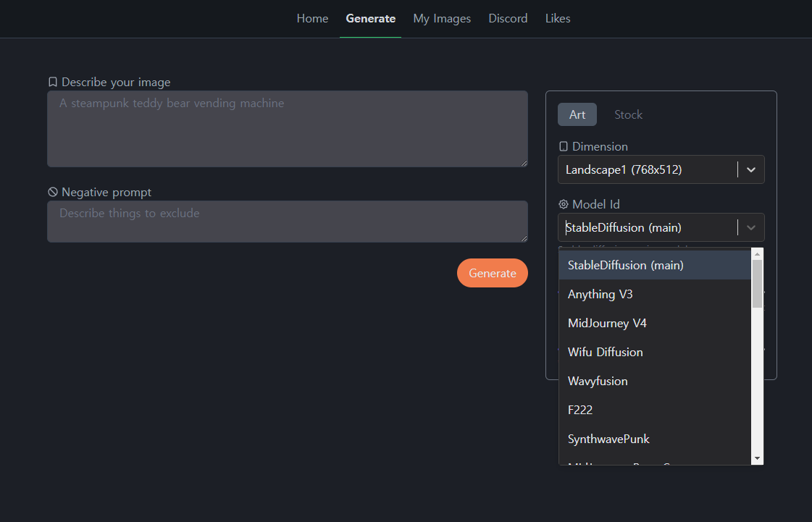
Task: Click the Describe your image text area
Action: pyautogui.click(x=288, y=129)
